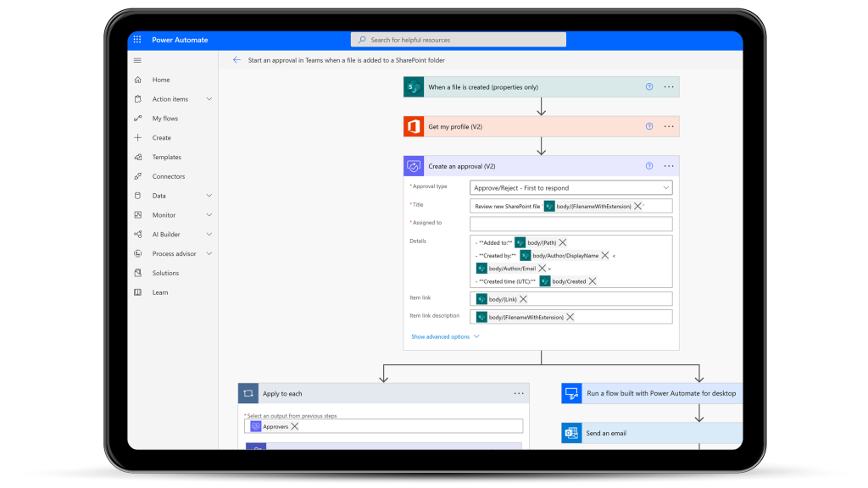Click the Solutions icon in sidebar
The height and width of the screenshot is (488, 868).
[x=138, y=273]
